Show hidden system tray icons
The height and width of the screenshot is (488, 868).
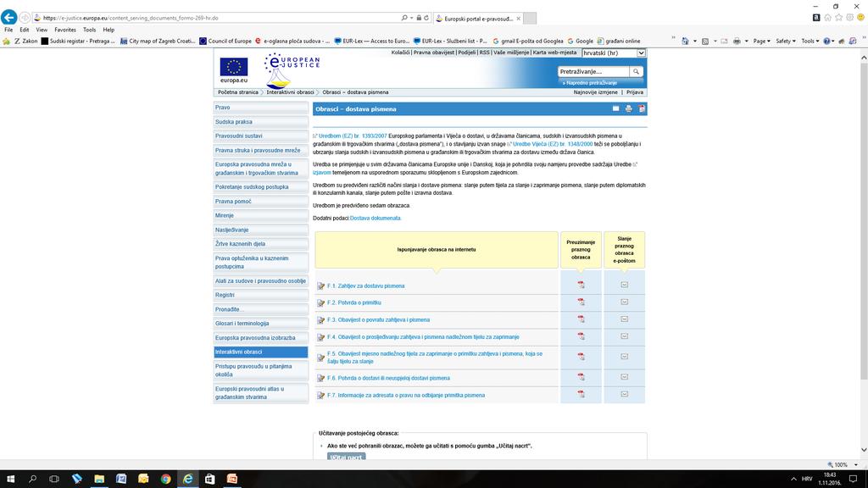point(793,479)
